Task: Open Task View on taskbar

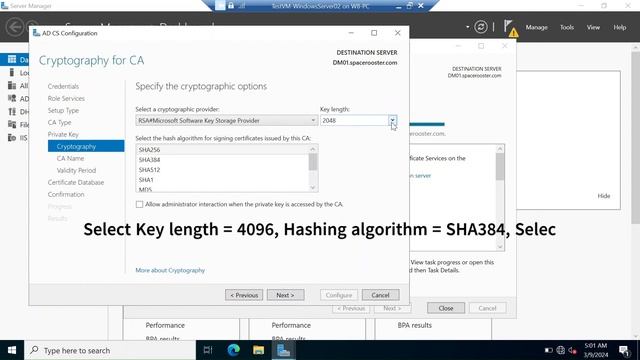Action: [x=208, y=350]
